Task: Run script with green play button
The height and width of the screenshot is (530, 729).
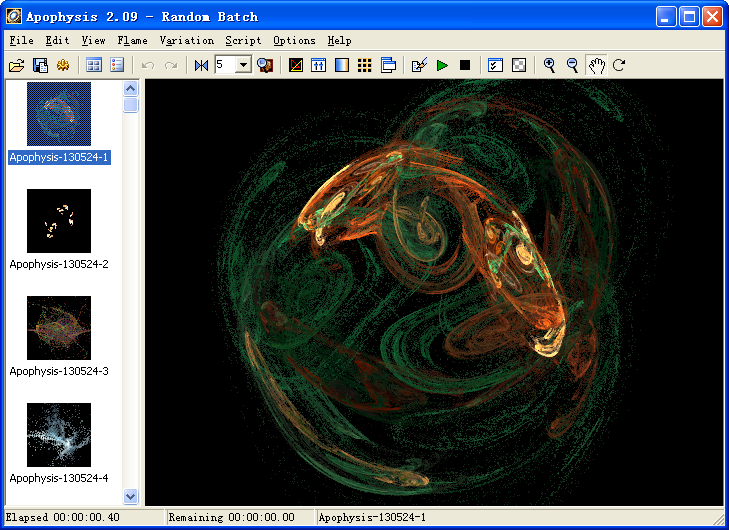Action: tap(442, 65)
